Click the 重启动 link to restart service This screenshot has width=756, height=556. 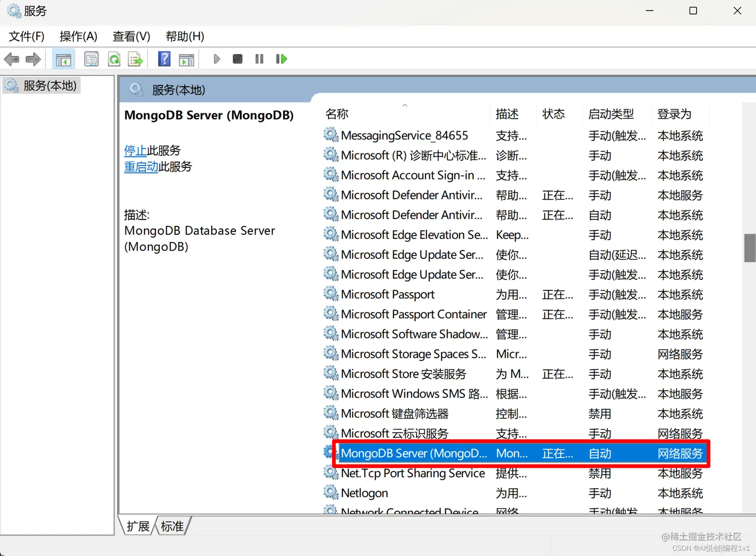141,166
